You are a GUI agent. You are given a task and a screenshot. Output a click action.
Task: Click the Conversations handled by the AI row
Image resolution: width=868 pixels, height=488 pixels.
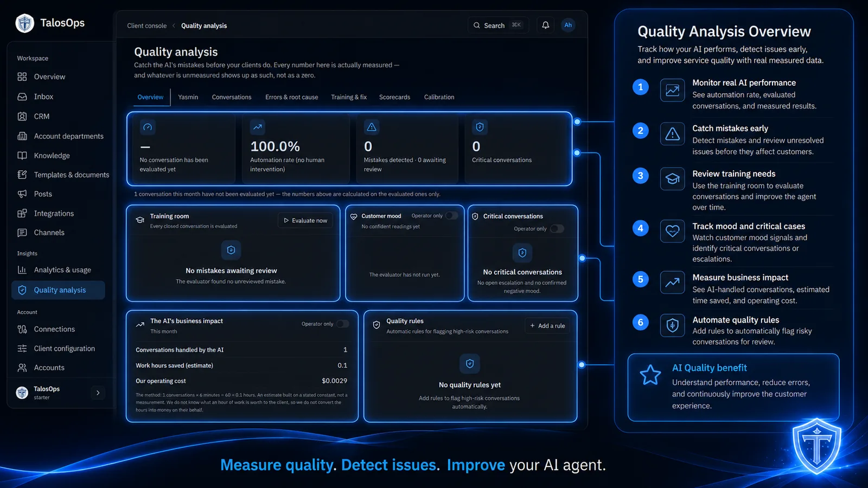click(241, 350)
